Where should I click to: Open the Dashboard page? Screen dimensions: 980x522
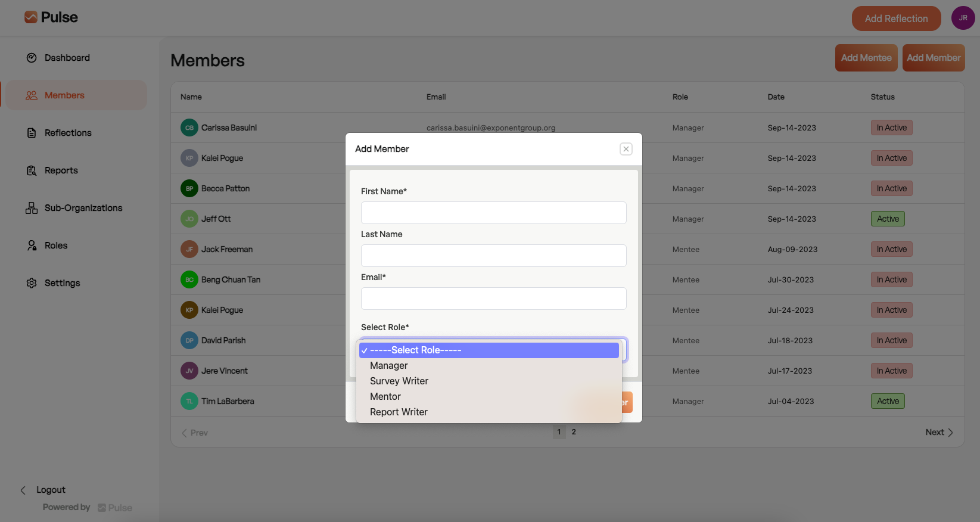click(x=67, y=58)
